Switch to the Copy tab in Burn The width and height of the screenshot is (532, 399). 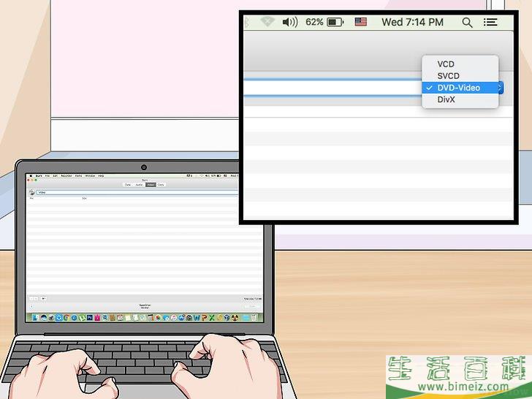tap(161, 185)
